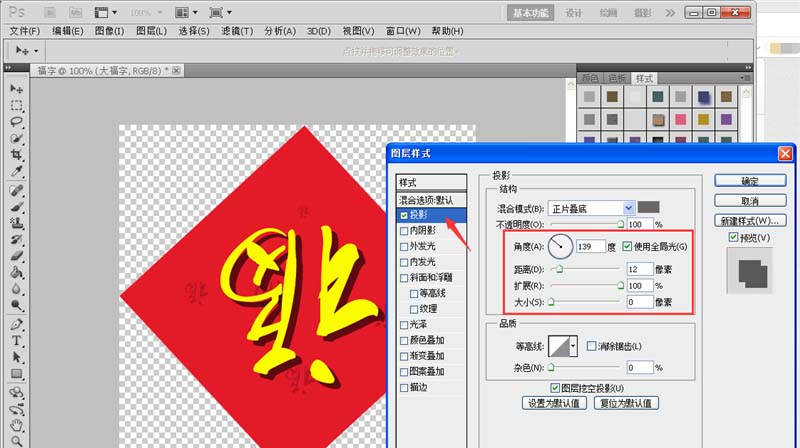
Task: Expand more workspaces chevron
Action: click(670, 13)
